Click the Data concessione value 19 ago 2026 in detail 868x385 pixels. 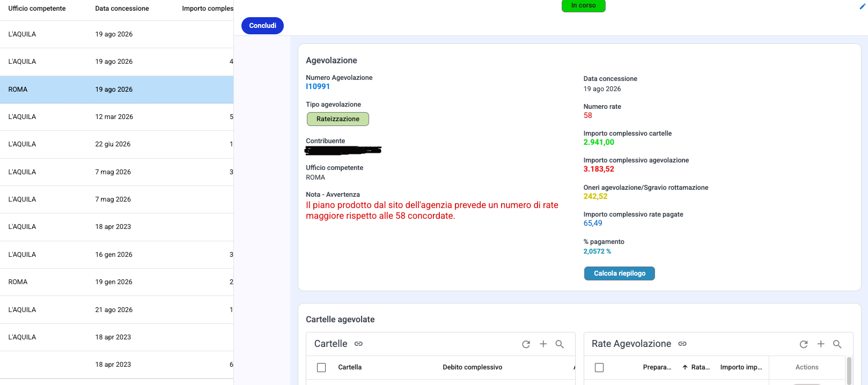[x=602, y=89]
